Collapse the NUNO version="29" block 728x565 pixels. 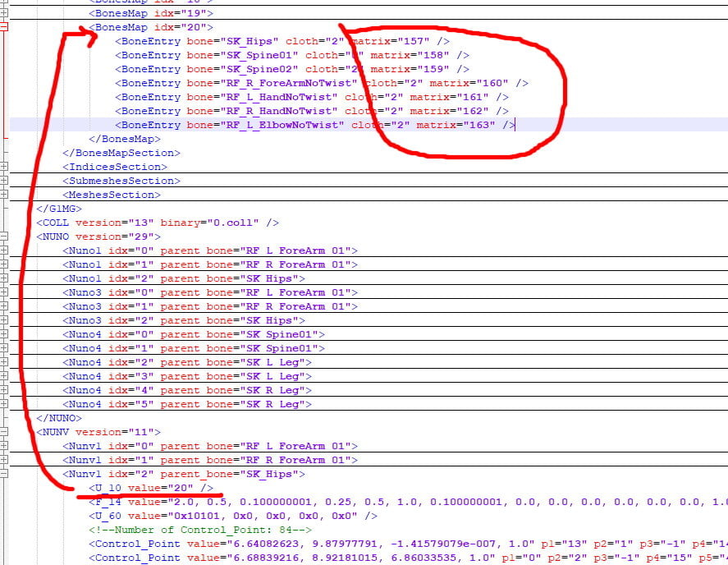pos(4,237)
